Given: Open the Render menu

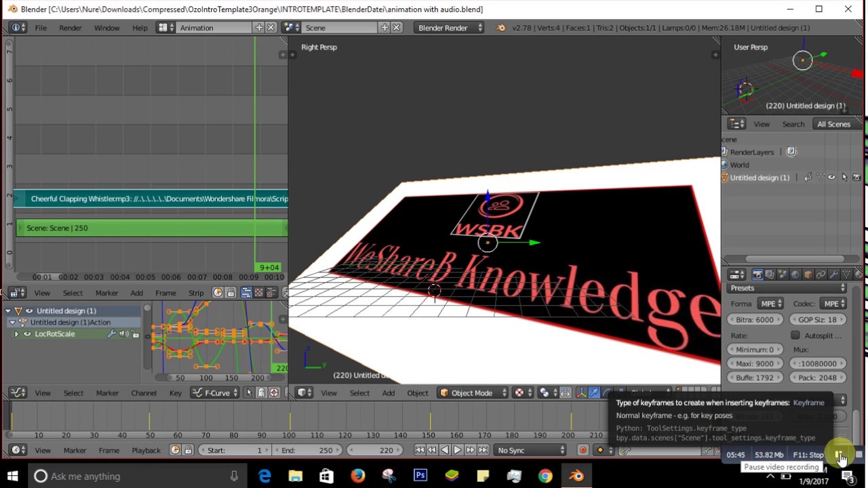Looking at the screenshot, I should pyautogui.click(x=71, y=28).
